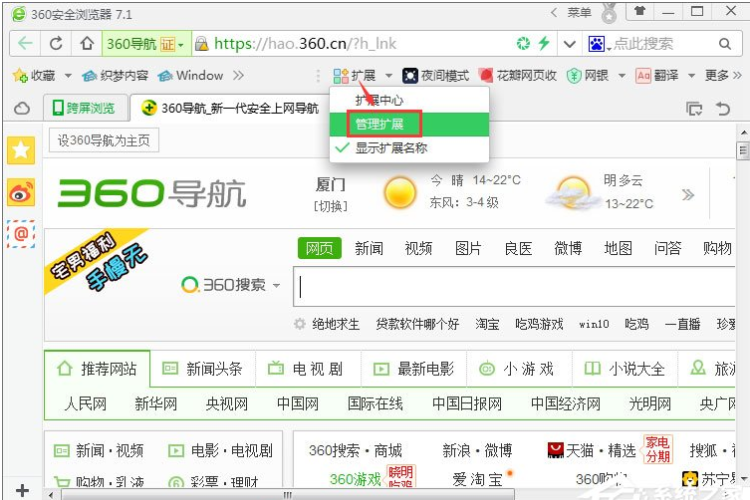Select the 图片 search tab
This screenshot has width=750, height=500.
tap(468, 248)
